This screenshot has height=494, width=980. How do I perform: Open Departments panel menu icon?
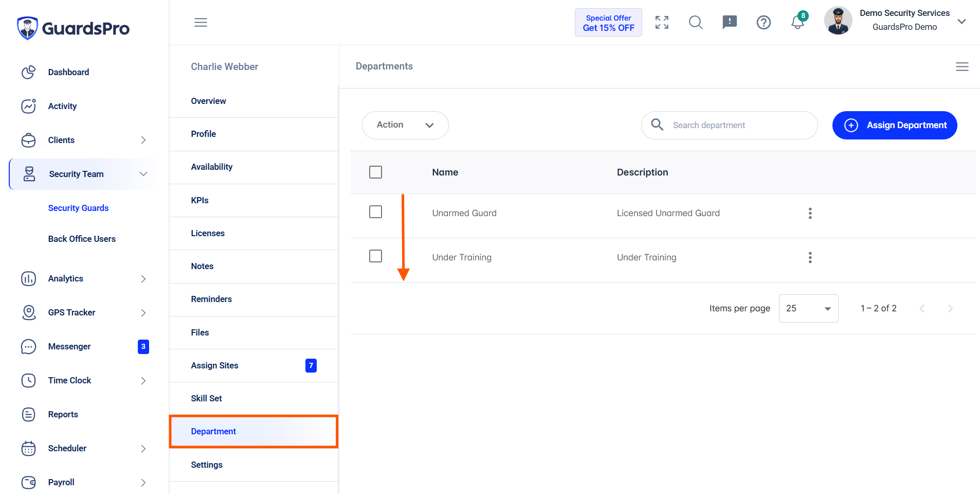coord(962,66)
